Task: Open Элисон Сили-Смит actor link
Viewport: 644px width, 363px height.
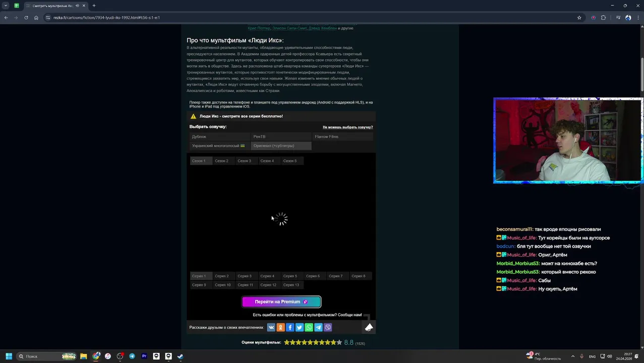Action: [289, 28]
